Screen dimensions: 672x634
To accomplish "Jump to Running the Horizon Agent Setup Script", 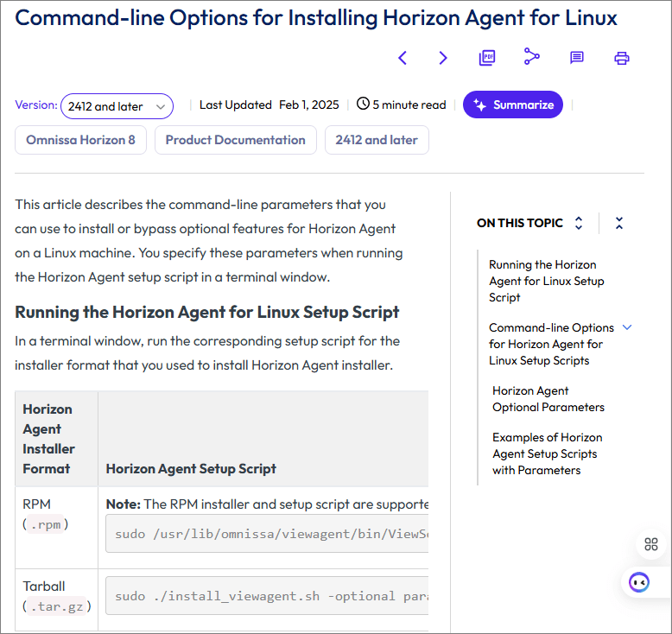I will coord(546,281).
